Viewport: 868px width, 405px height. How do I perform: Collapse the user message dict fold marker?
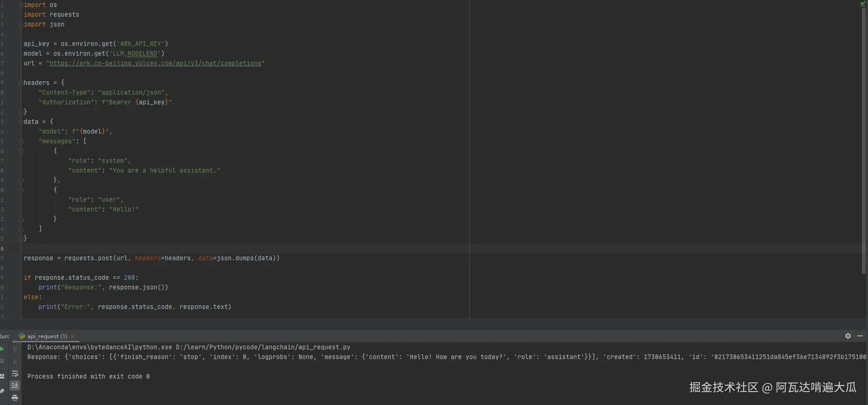tap(21, 190)
